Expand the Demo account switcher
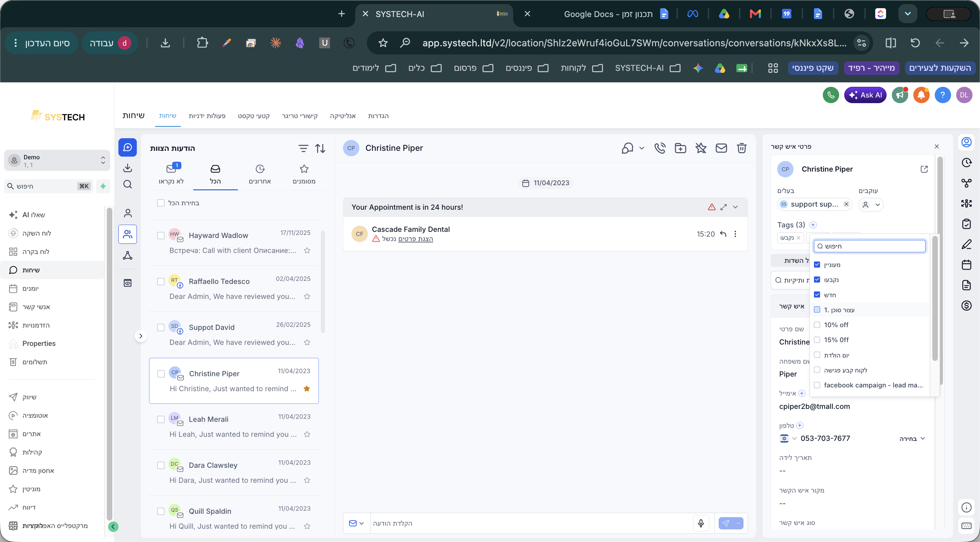This screenshot has height=542, width=980. (x=57, y=161)
